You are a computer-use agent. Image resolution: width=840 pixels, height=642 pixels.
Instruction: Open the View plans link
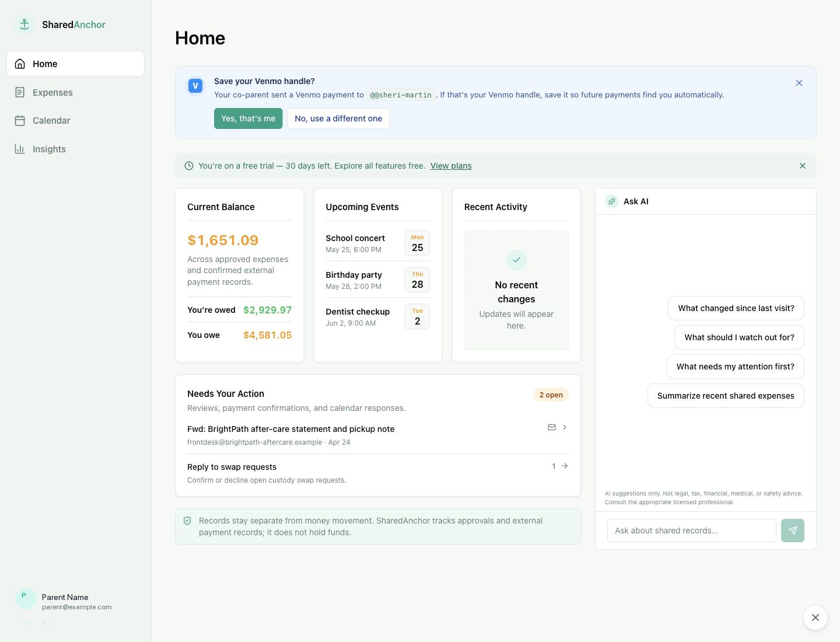point(451,166)
